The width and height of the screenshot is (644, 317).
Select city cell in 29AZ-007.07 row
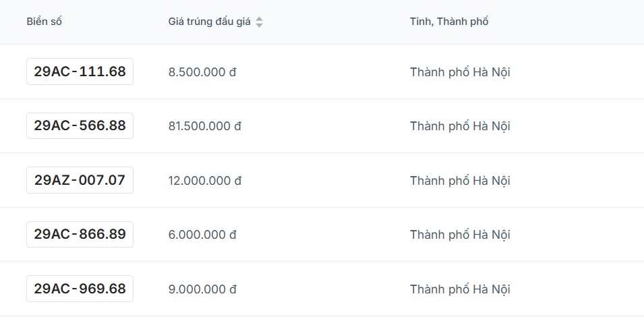[460, 181]
